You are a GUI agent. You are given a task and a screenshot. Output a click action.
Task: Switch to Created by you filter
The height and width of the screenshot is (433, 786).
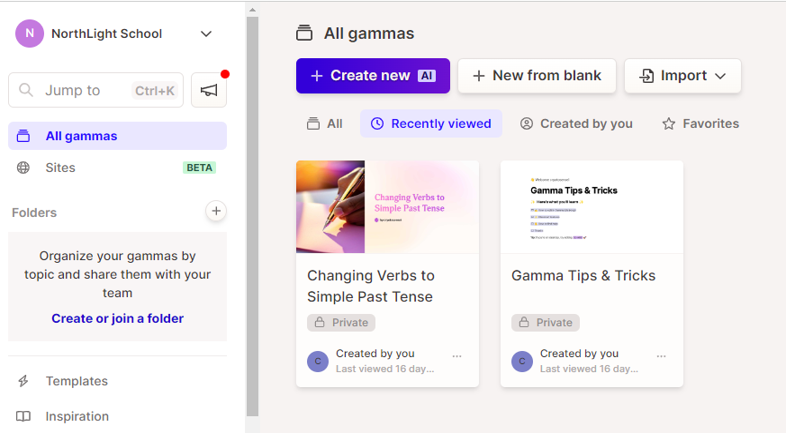[x=576, y=124]
